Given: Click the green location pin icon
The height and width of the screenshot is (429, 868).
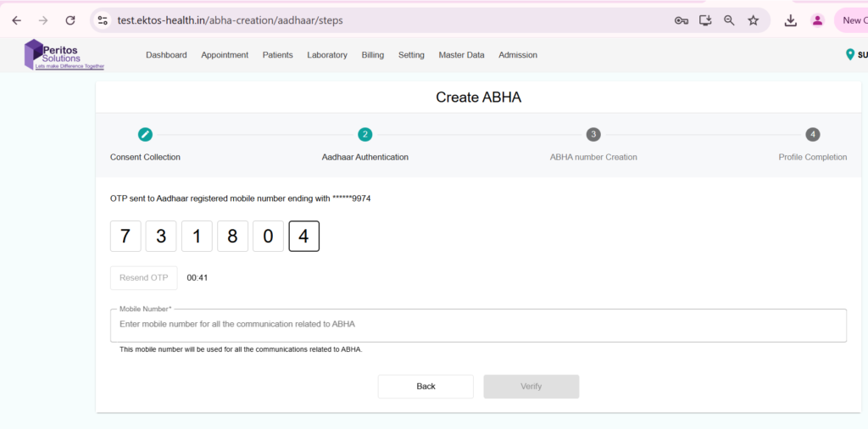Looking at the screenshot, I should 850,55.
